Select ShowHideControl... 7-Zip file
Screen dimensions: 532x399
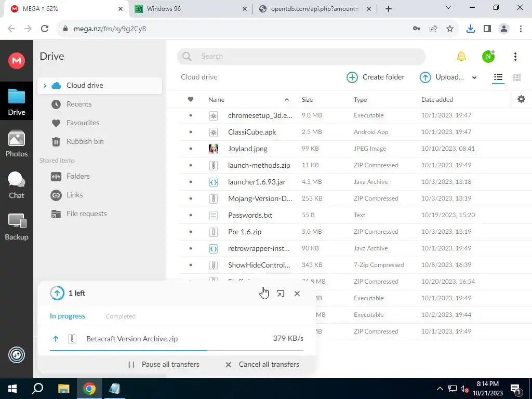(x=355, y=265)
